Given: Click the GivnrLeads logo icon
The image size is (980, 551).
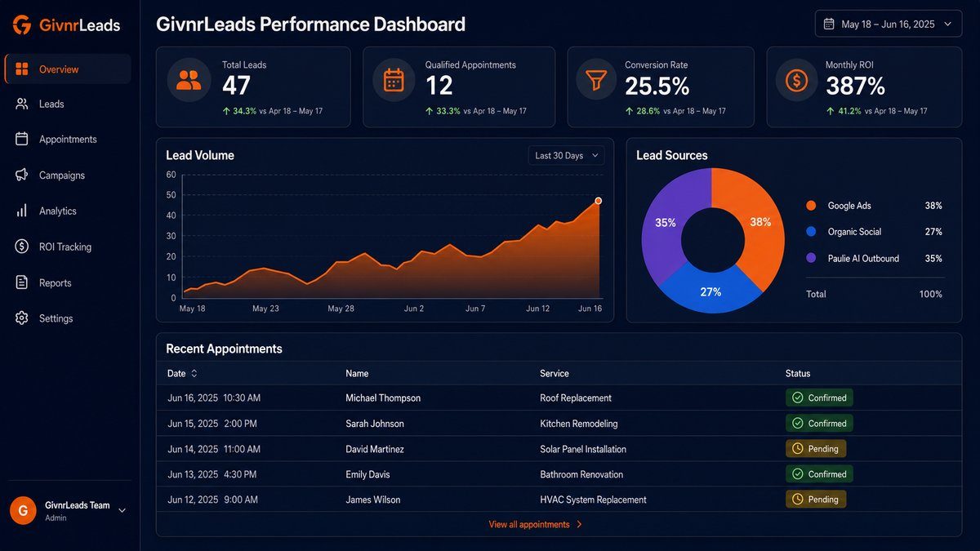Looking at the screenshot, I should click(22, 25).
